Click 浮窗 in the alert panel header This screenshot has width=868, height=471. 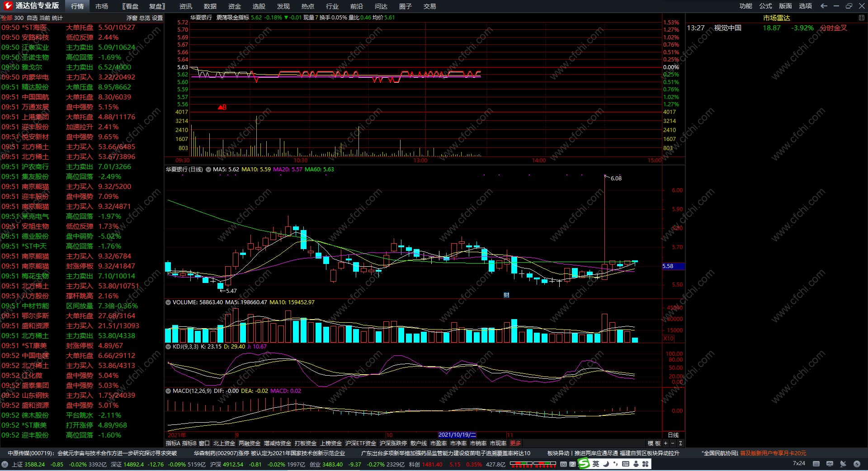tap(132, 18)
